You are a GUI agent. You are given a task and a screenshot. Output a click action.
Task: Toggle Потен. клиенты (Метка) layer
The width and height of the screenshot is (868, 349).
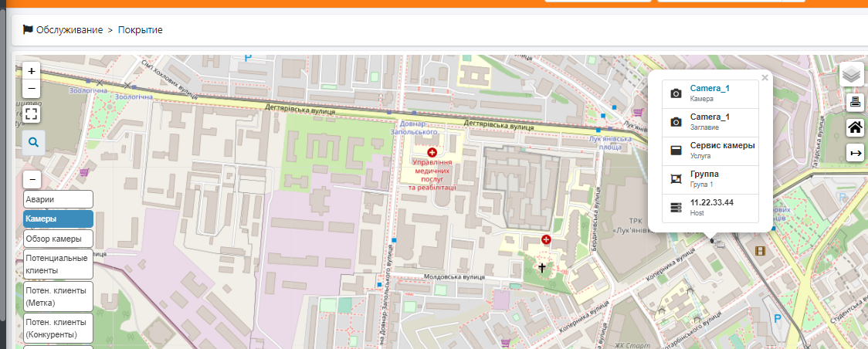point(58,295)
